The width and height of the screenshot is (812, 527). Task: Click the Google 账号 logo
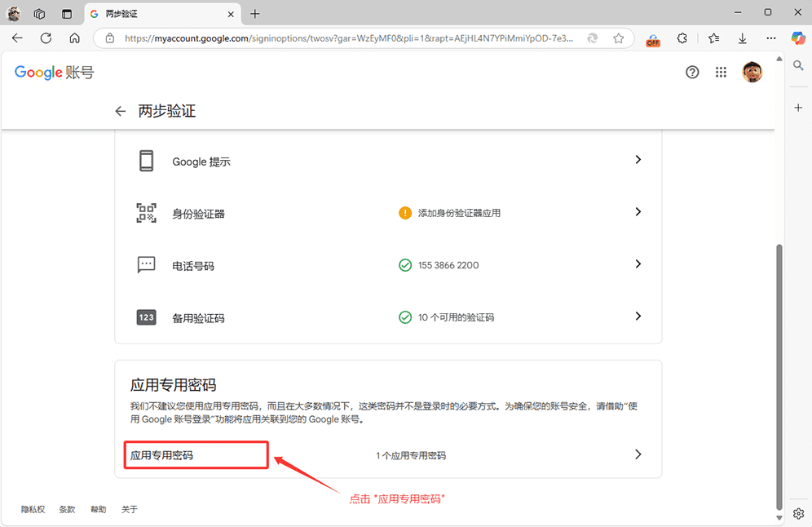tap(55, 72)
